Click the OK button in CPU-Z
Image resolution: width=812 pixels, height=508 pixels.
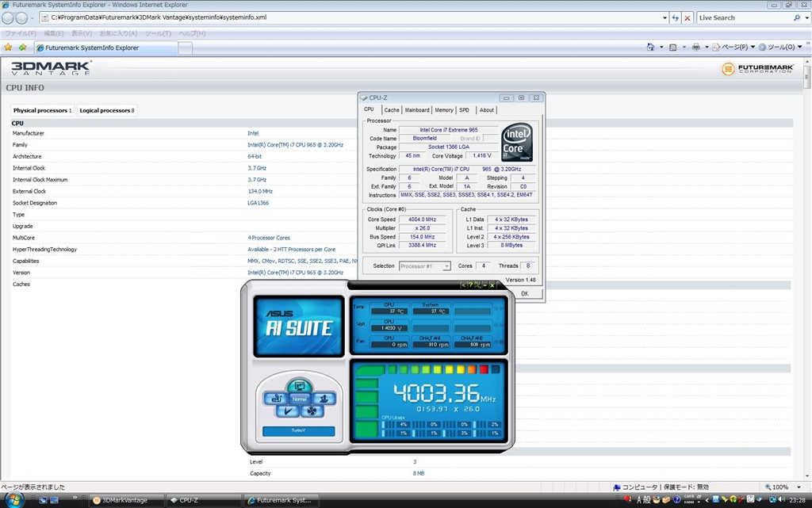tap(524, 293)
